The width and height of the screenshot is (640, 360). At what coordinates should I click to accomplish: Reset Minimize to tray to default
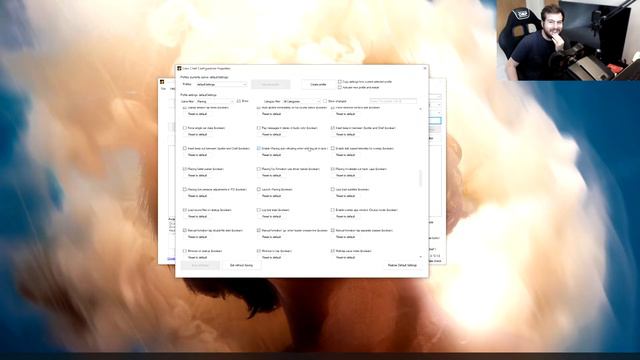pos(271,258)
